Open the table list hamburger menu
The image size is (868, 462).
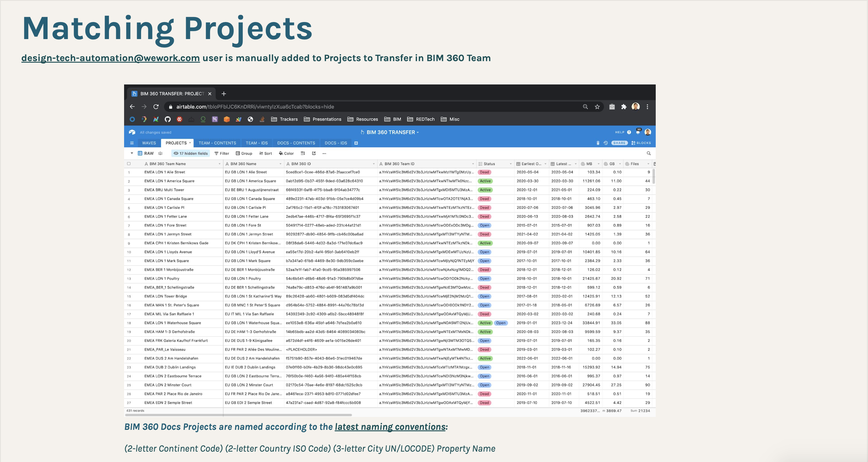tap(132, 143)
